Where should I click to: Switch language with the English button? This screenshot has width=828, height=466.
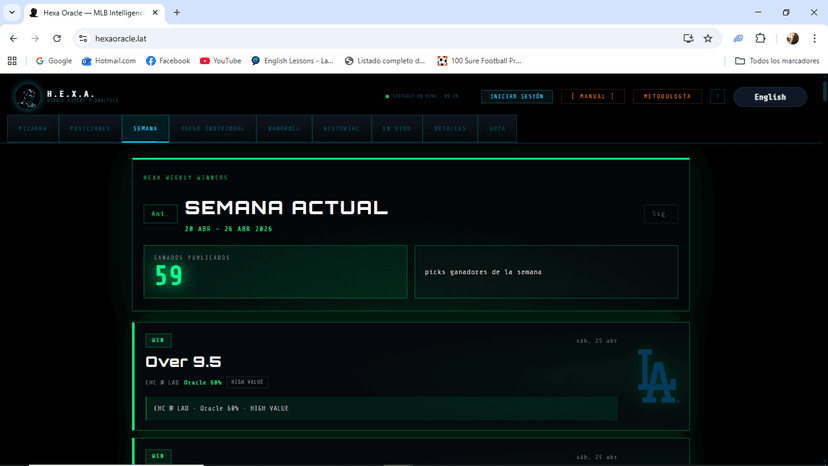pos(770,97)
